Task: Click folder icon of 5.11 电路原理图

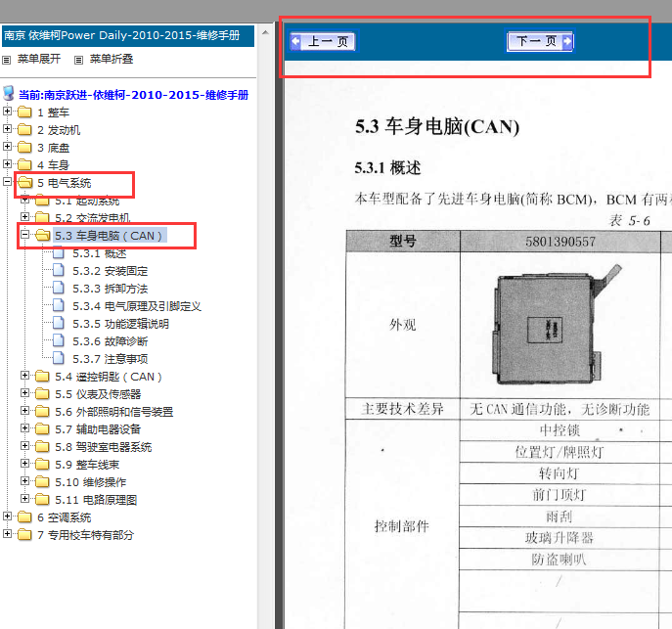Action: [42, 499]
